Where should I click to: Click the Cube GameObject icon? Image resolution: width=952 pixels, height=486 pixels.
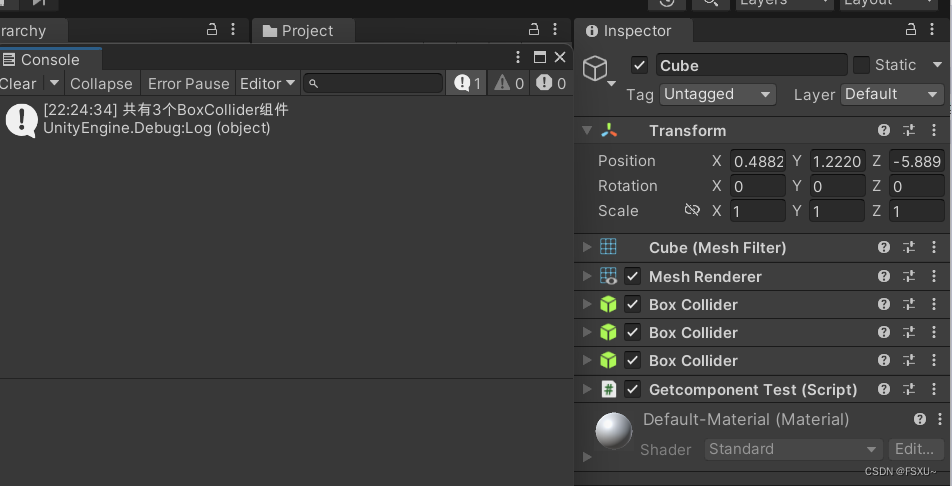(596, 68)
